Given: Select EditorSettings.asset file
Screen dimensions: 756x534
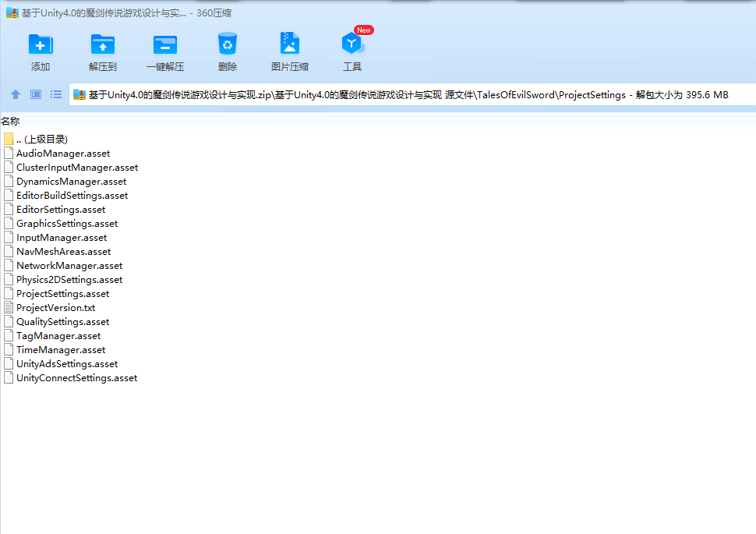Looking at the screenshot, I should (x=61, y=210).
